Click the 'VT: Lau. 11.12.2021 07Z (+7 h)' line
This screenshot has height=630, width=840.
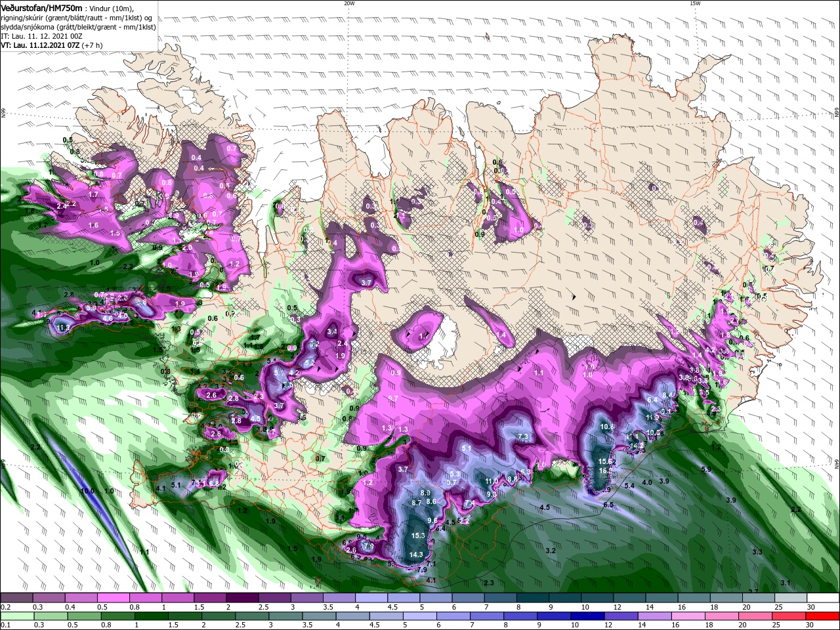[x=53, y=46]
